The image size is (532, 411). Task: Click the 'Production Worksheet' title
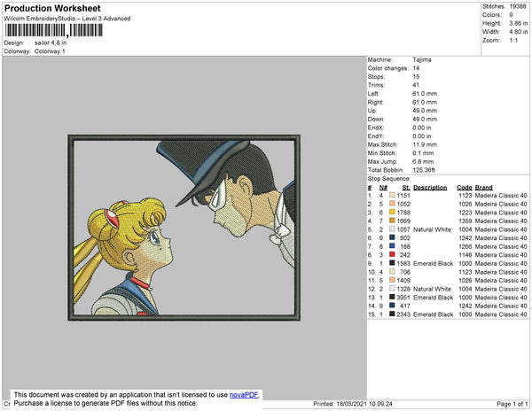click(52, 9)
